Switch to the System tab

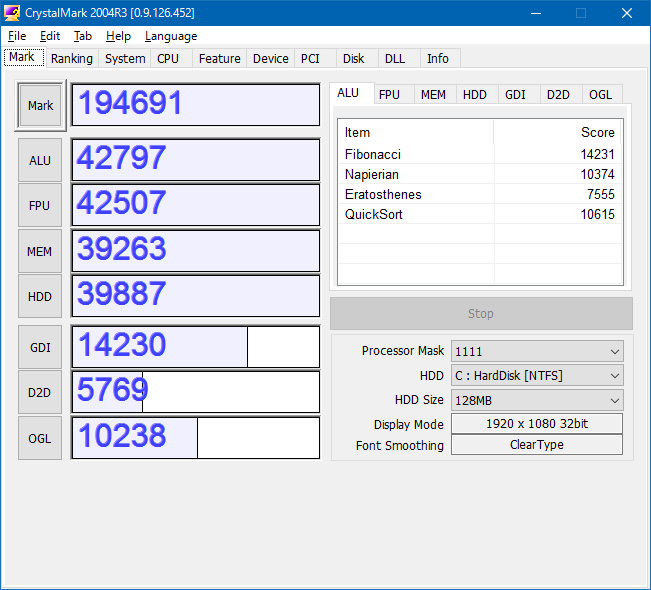(x=125, y=59)
